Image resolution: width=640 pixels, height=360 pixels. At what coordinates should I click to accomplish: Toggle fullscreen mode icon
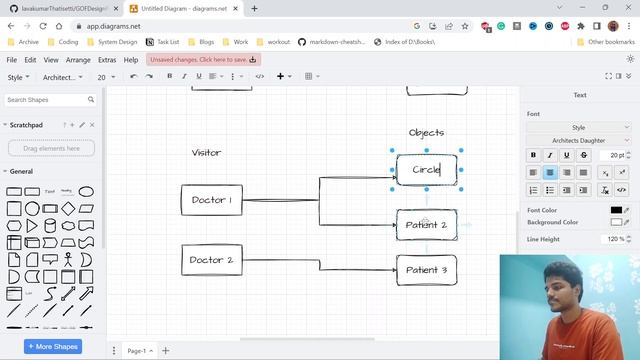click(608, 76)
